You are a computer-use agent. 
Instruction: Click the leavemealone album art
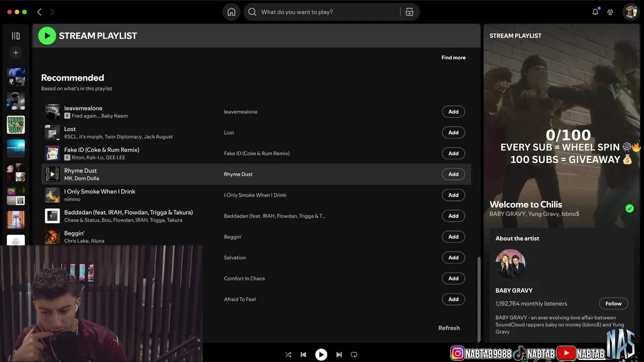pos(52,112)
